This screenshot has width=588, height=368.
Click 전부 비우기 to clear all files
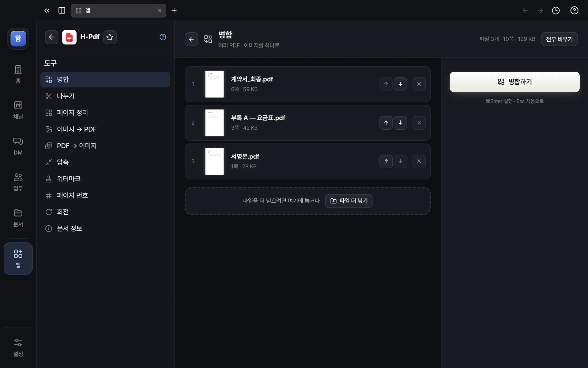559,39
